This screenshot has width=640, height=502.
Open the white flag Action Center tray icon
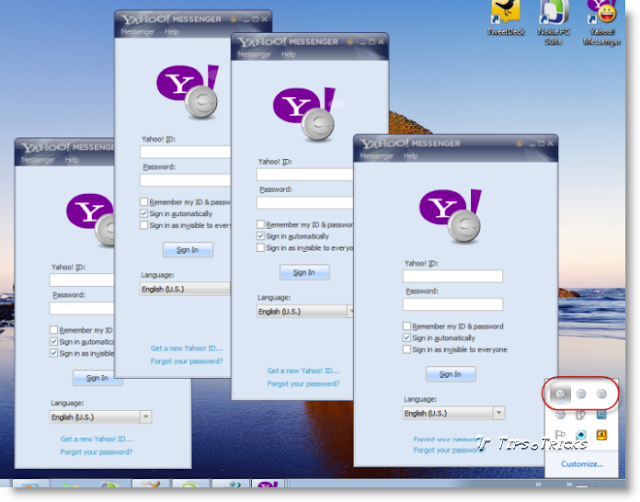pyautogui.click(x=560, y=435)
